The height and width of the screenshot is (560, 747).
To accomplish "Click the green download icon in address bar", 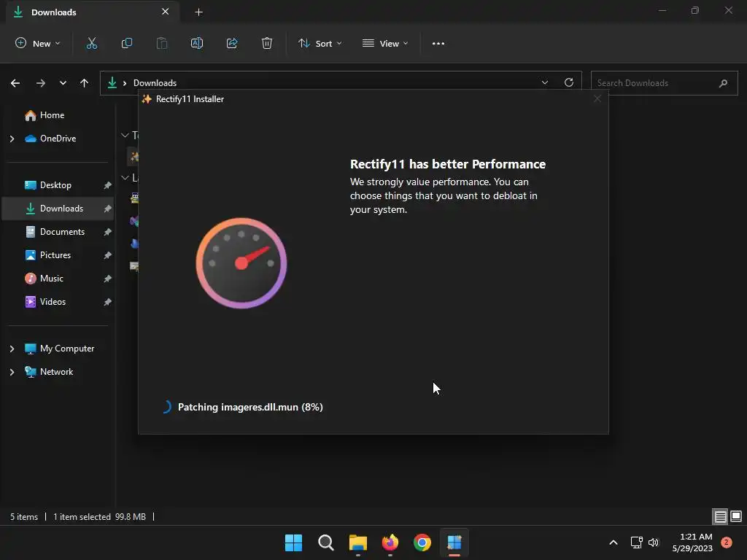I will coord(112,82).
